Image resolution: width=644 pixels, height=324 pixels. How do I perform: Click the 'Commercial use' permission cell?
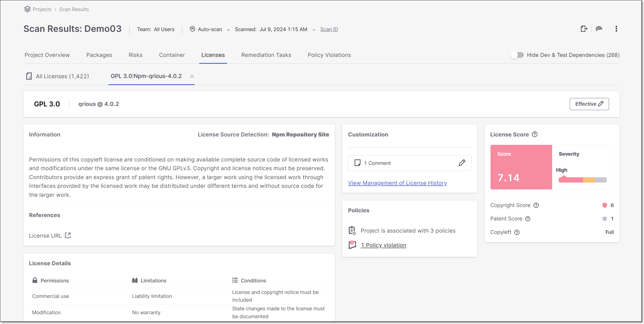coord(51,296)
